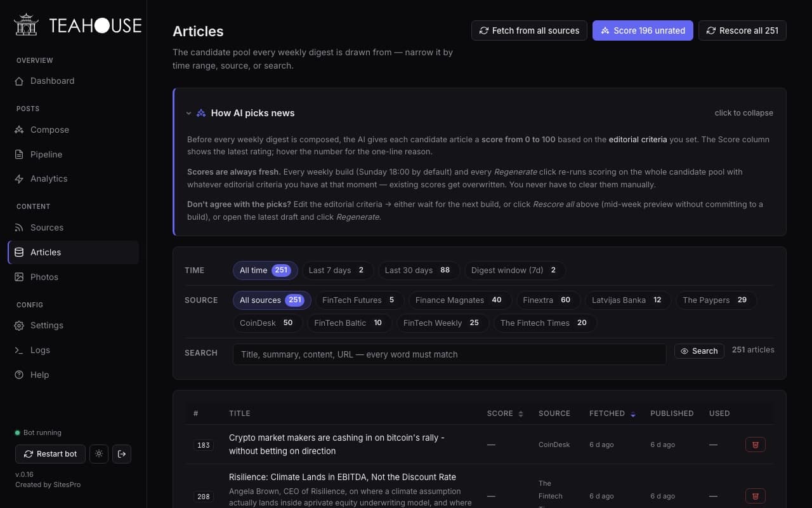Open Sources in Content section

74,227
